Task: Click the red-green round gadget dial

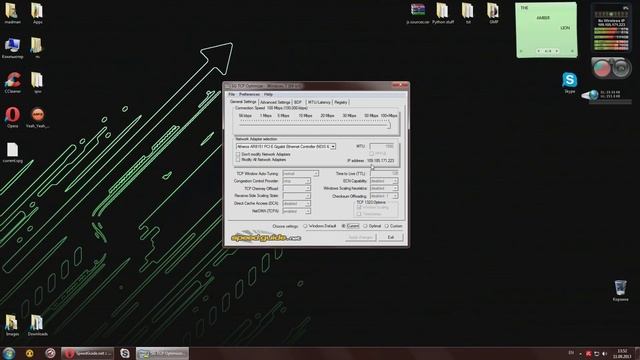Action: pos(601,68)
